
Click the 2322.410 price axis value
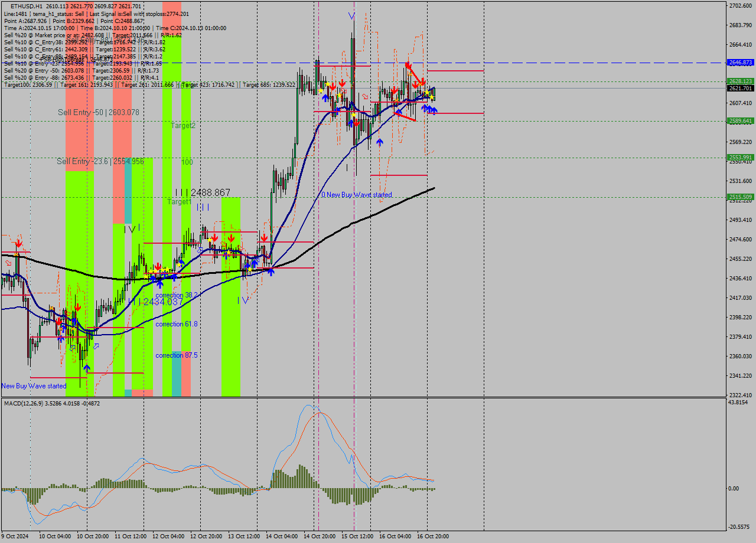pos(740,395)
